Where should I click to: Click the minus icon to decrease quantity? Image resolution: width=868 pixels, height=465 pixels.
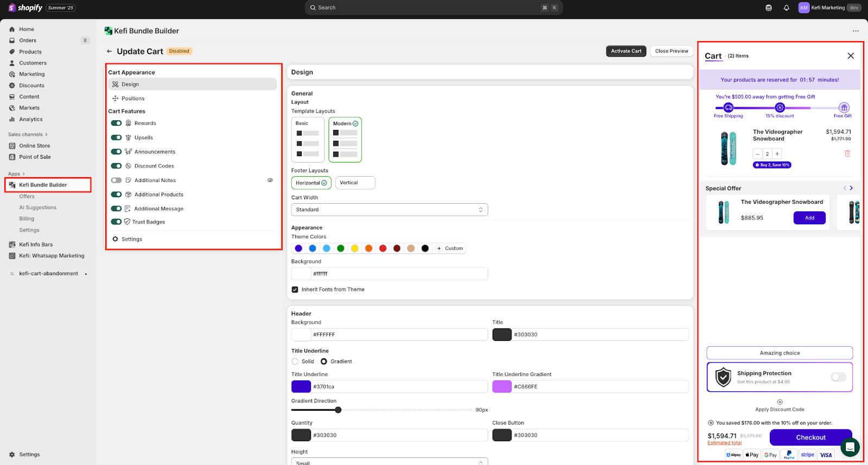click(x=758, y=154)
